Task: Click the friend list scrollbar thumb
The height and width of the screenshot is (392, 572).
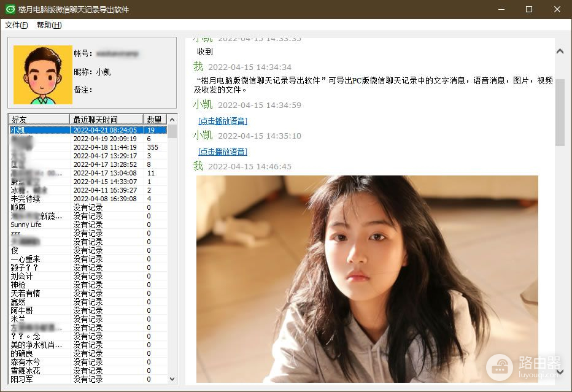Action: [x=172, y=131]
